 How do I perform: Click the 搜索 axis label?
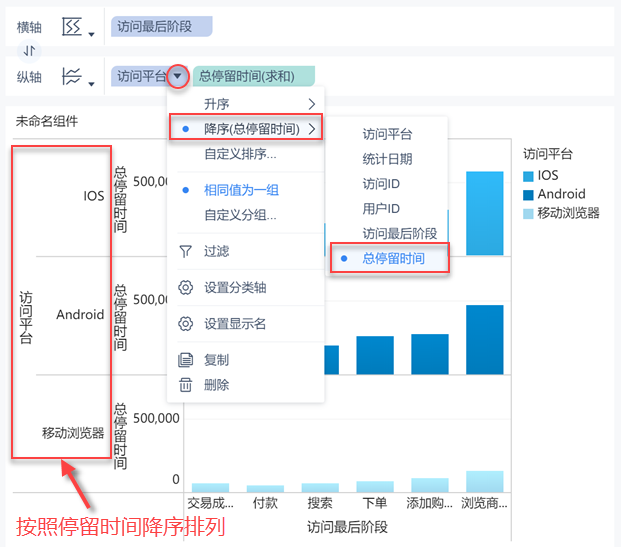click(320, 503)
